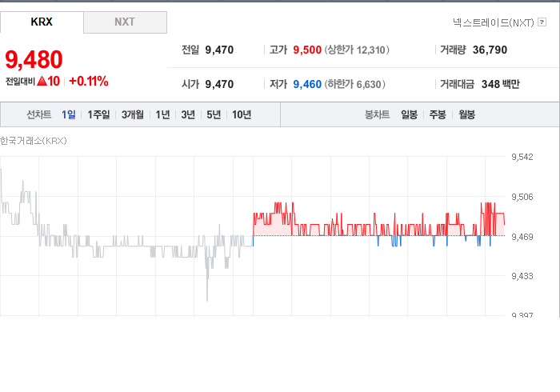This screenshot has width=560, height=392.
Task: Click the 봉차트 label
Action: pos(377,114)
